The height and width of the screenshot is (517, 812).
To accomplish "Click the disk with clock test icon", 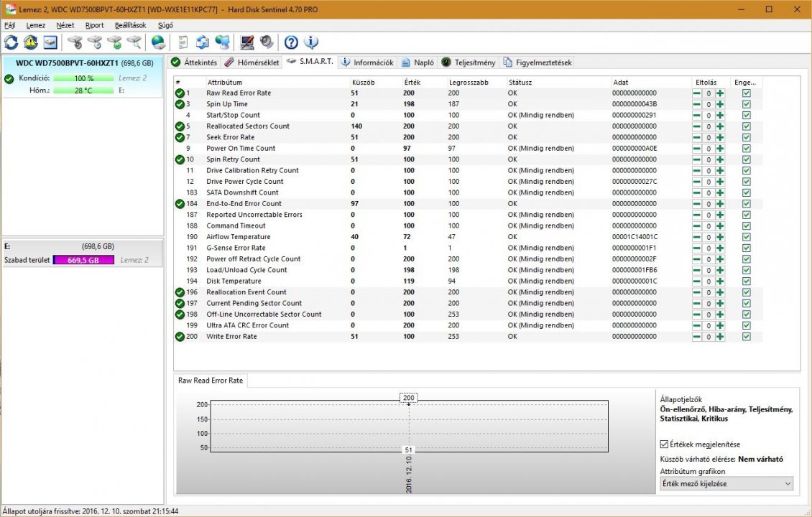I will pos(95,42).
